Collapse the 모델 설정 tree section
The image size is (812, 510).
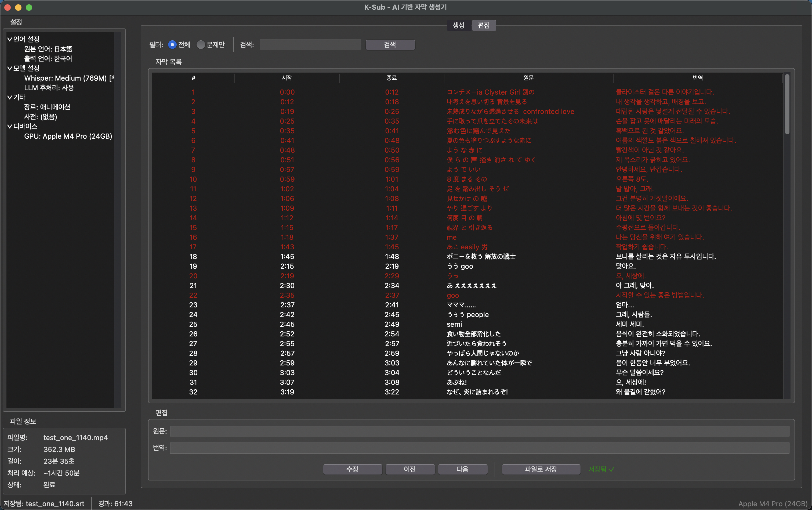(10, 68)
